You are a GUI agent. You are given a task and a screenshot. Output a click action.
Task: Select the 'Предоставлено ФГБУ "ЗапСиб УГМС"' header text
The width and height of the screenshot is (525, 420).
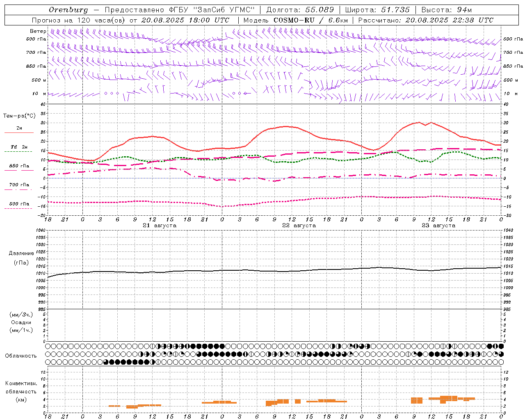pos(180,10)
